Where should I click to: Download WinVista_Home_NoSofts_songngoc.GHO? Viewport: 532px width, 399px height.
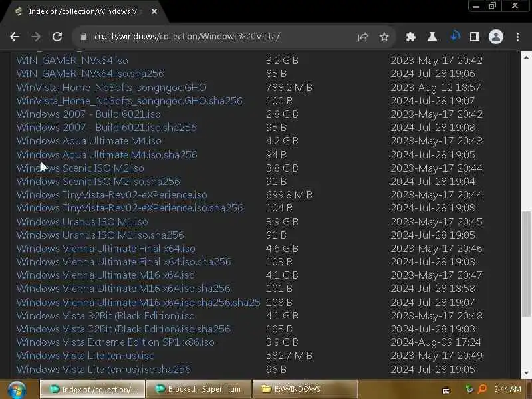111,88
